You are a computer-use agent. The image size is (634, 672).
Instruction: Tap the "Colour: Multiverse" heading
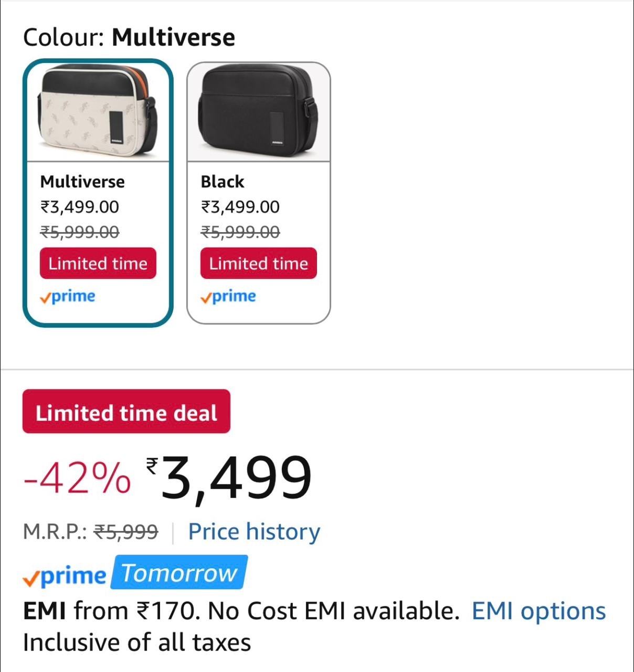click(129, 37)
